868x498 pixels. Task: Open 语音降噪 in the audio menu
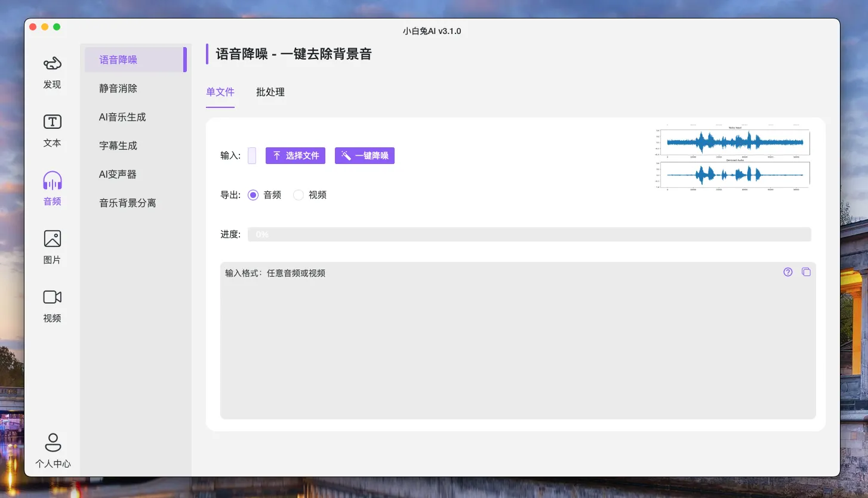[x=136, y=60]
